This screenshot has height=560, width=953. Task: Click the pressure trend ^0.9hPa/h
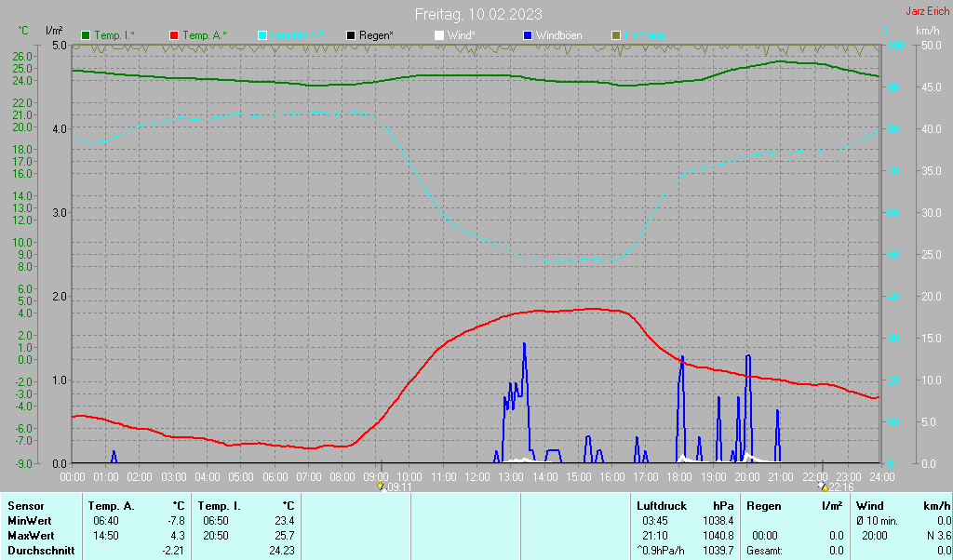(660, 551)
